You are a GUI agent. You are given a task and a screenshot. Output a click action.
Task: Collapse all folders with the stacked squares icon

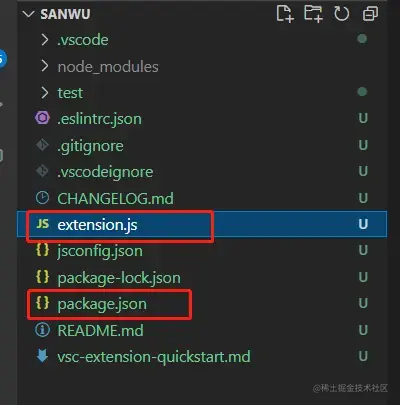(370, 14)
